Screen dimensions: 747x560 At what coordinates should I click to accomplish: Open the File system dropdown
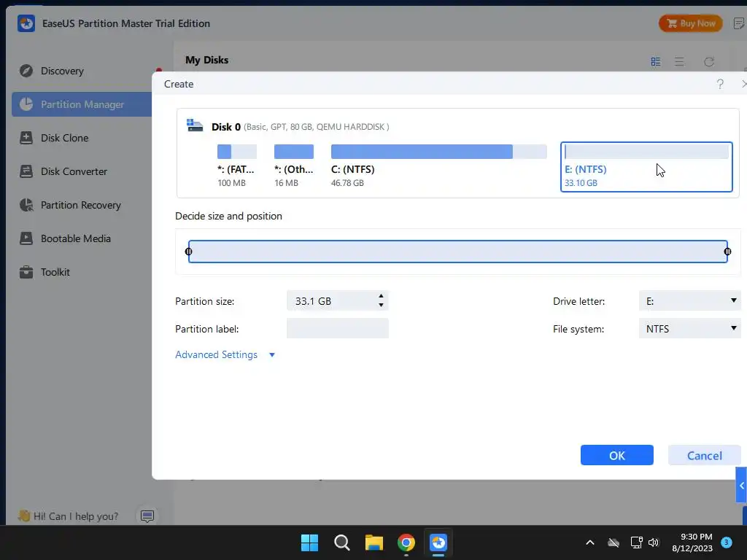690,329
